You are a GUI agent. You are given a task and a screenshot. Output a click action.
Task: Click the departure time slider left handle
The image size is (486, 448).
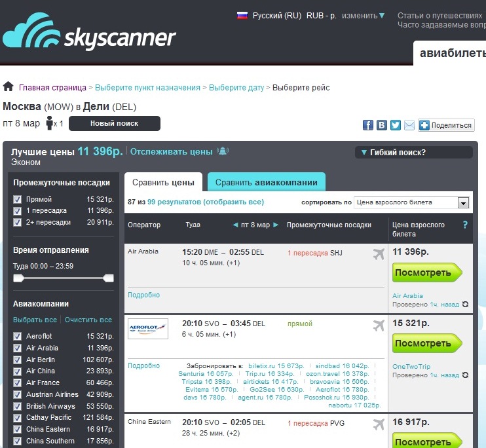[18, 278]
